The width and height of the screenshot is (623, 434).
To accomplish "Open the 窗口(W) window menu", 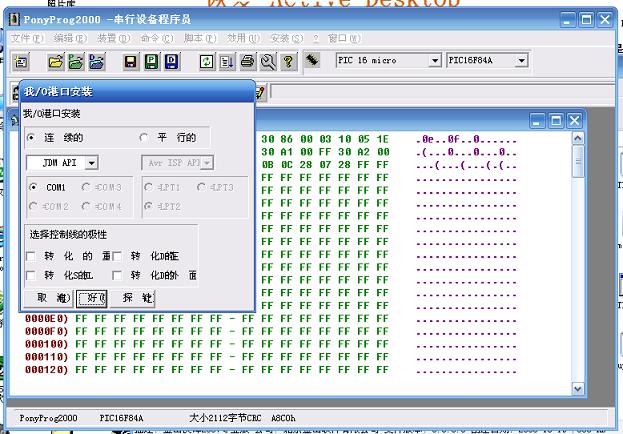I will pyautogui.click(x=344, y=38).
